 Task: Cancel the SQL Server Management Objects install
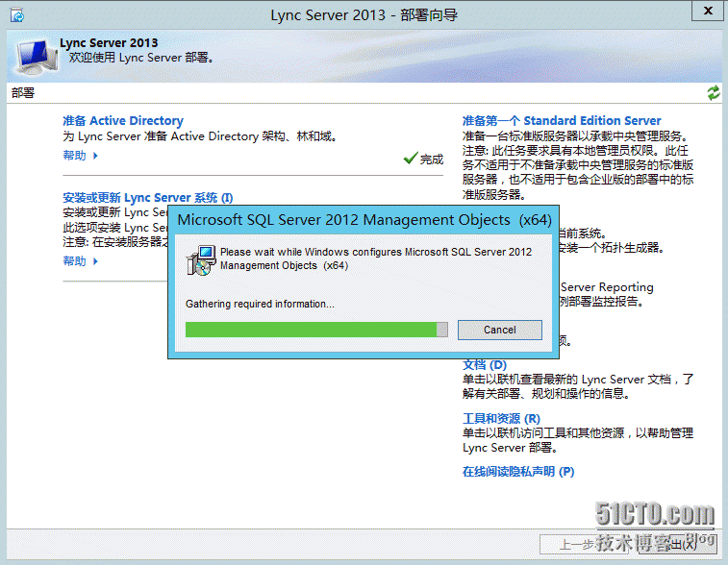(x=499, y=330)
